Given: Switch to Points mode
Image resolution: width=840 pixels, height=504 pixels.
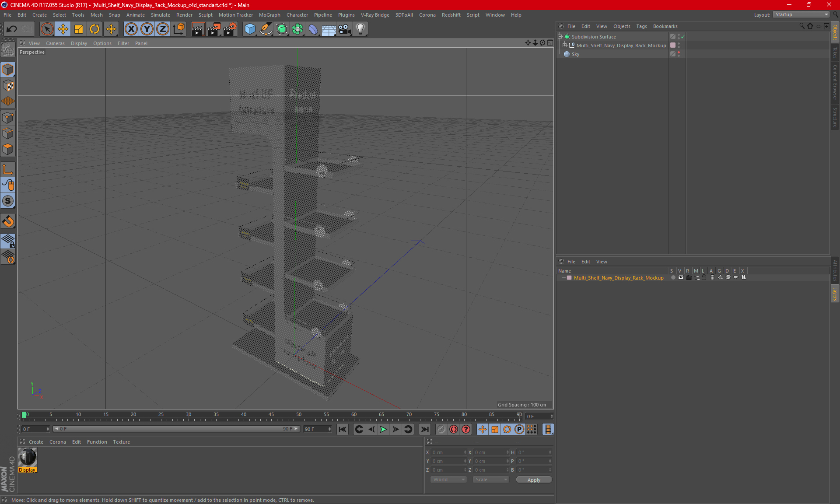Looking at the screenshot, I should pyautogui.click(x=8, y=118).
